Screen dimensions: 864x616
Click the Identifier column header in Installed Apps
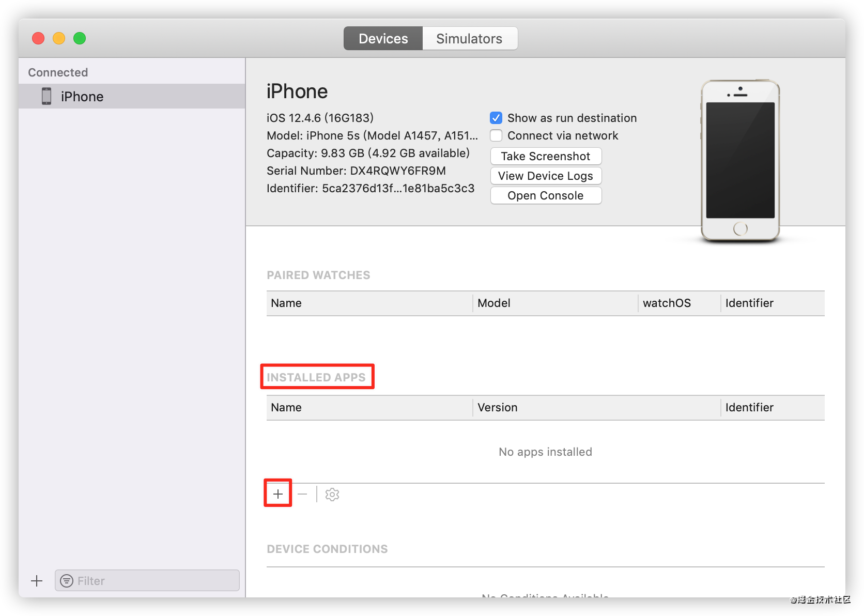[x=773, y=408]
